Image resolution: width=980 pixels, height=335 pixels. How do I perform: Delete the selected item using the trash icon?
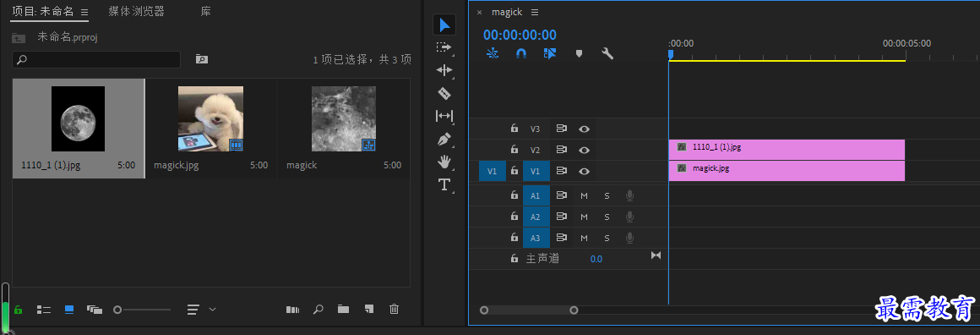394,310
